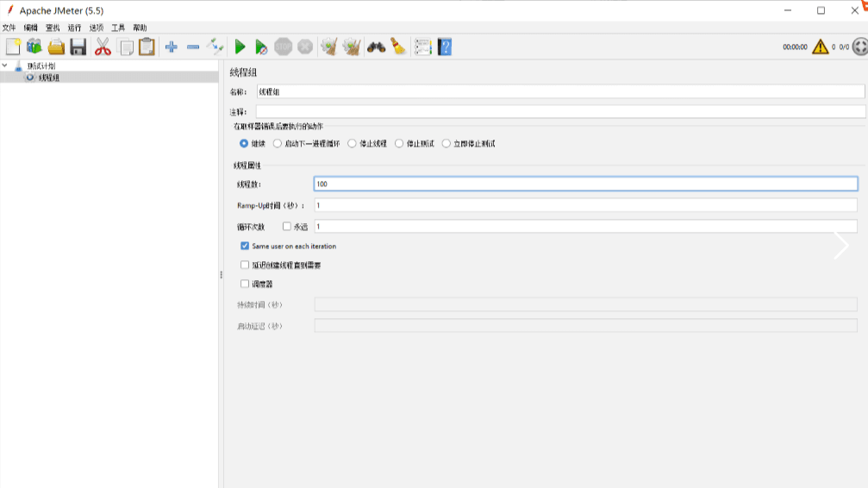Click the Ramp-Up time input field
This screenshot has width=868, height=488.
(x=584, y=205)
